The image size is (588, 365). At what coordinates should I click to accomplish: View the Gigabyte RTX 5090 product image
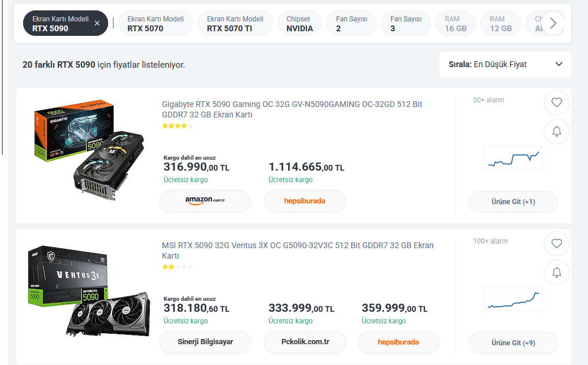click(89, 150)
